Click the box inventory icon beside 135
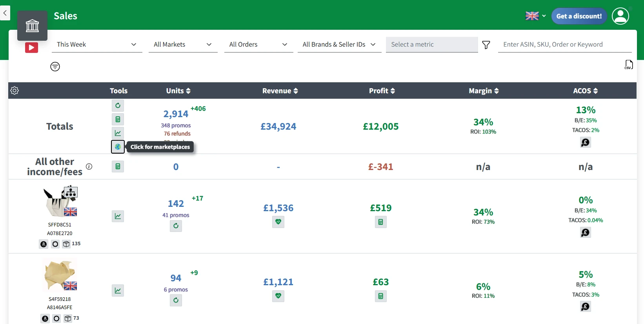 [66, 244]
